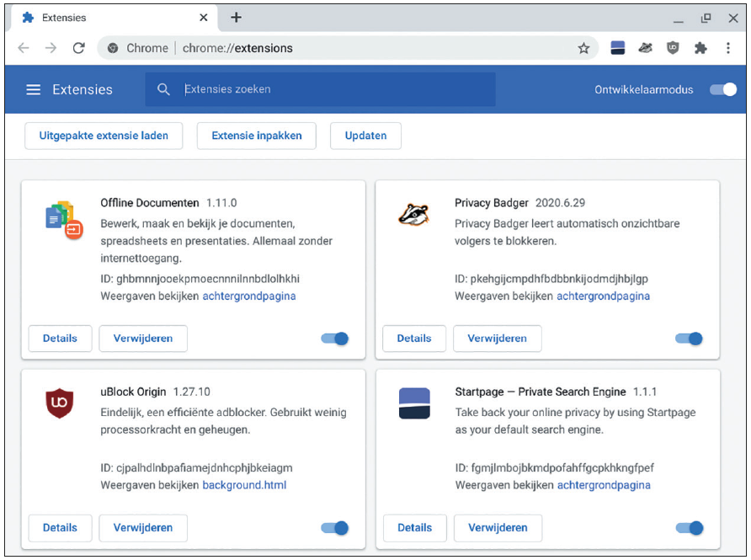
Task: Click the puzzle favicon on the Extensies tab
Action: tap(29, 18)
